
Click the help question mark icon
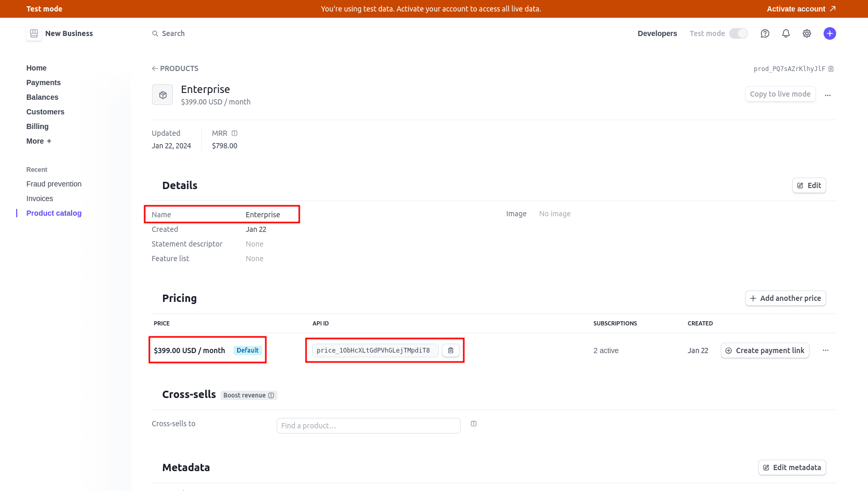coord(765,33)
